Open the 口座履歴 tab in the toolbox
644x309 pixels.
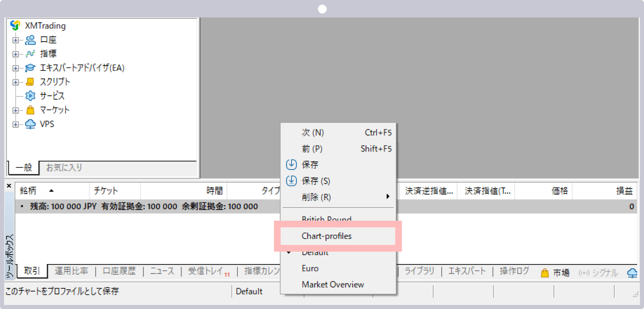pos(119,271)
